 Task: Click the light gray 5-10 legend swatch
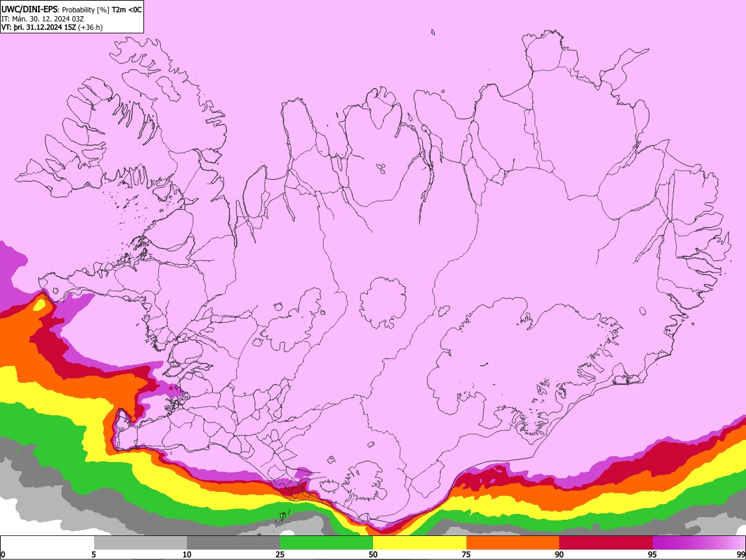(x=140, y=543)
